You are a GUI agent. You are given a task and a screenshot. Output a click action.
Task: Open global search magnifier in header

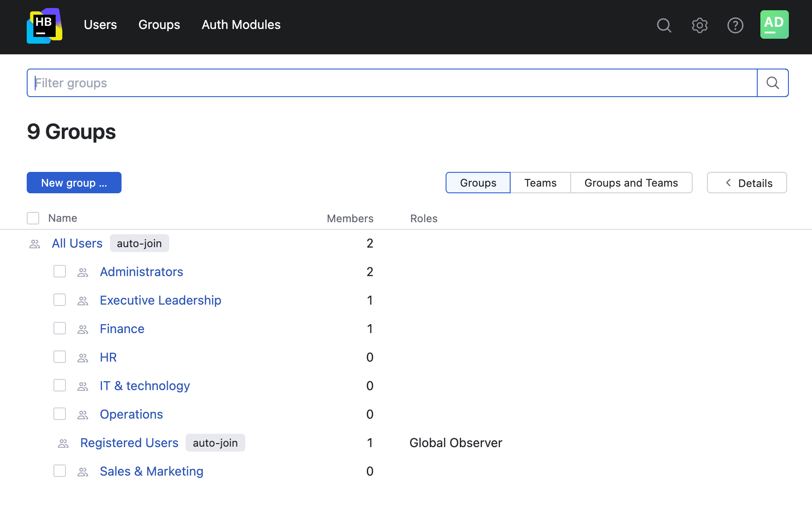664,25
